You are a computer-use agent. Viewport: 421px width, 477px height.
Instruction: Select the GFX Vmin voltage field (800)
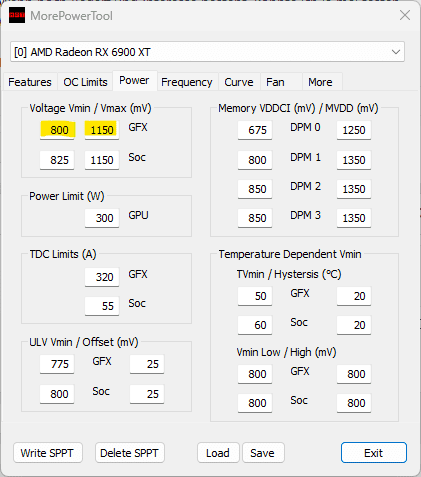[x=57, y=130]
